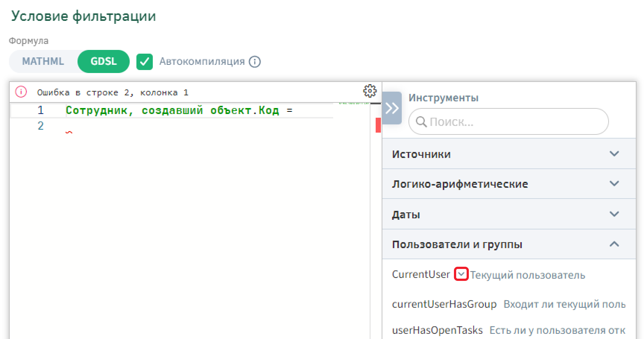Toggle the Автокомпиляция checkbox

point(145,62)
